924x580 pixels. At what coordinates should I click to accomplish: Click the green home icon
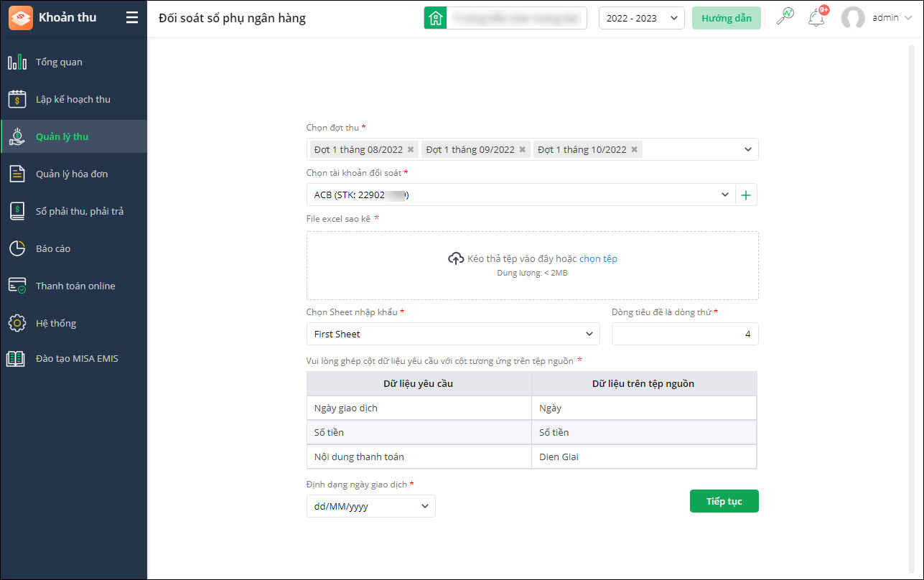click(435, 18)
